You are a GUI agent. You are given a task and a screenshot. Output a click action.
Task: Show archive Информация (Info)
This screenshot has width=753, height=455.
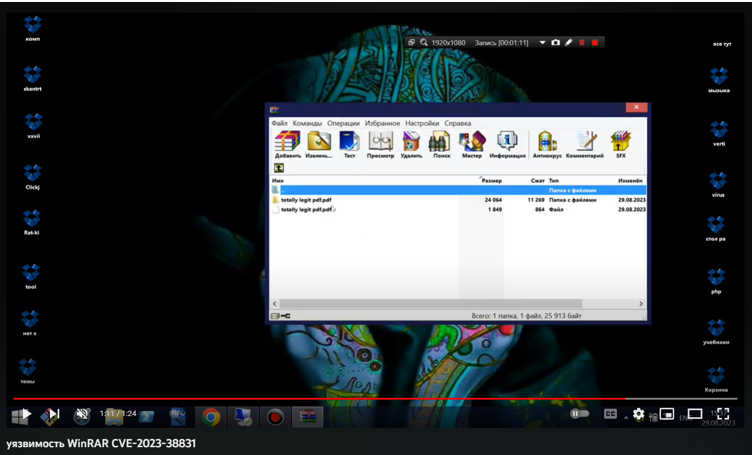tap(508, 144)
